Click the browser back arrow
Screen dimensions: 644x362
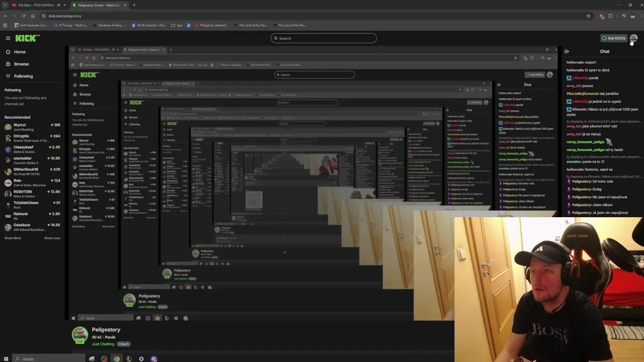click(x=6, y=16)
